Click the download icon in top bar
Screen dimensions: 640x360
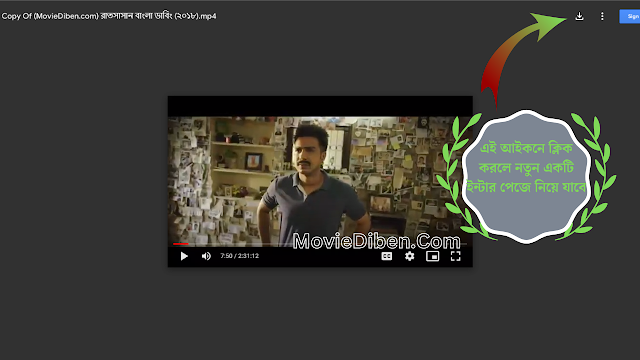click(579, 16)
